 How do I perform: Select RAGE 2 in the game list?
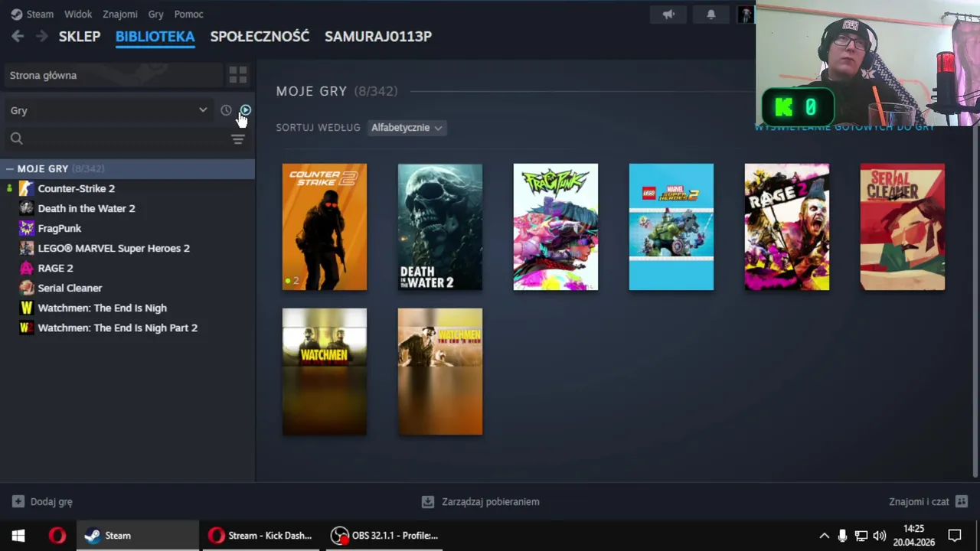click(56, 268)
